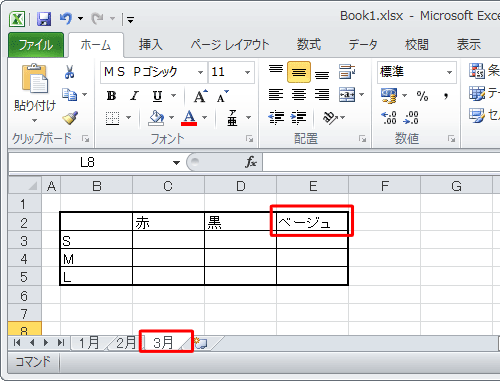500x381 pixels.
Task: Switch to the 数式 ribbon tab
Action: [x=309, y=45]
